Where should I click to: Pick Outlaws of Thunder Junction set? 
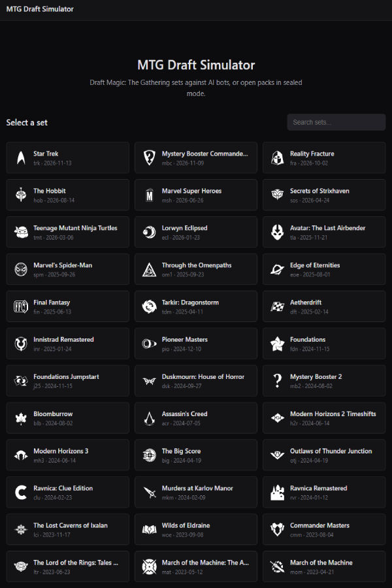click(324, 455)
